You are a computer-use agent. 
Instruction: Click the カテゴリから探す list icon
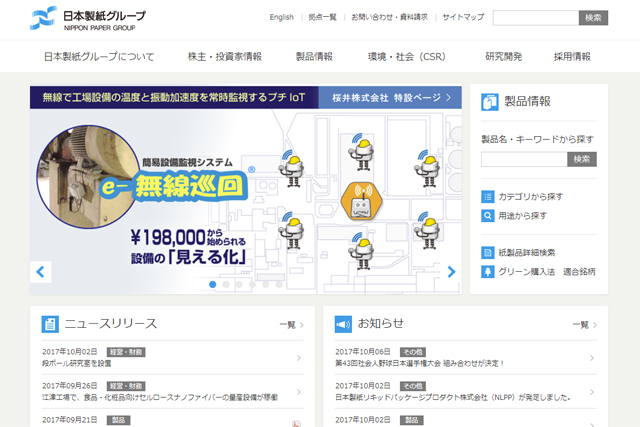point(488,197)
